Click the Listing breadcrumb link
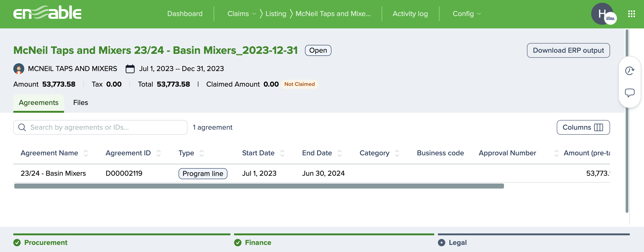Screen dimensions: 644x252 275,14
